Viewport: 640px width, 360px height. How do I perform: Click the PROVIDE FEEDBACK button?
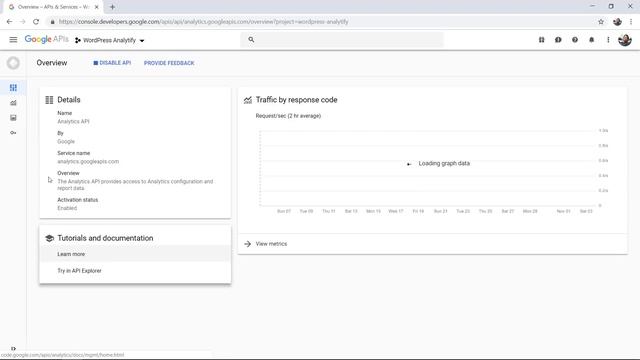(169, 63)
